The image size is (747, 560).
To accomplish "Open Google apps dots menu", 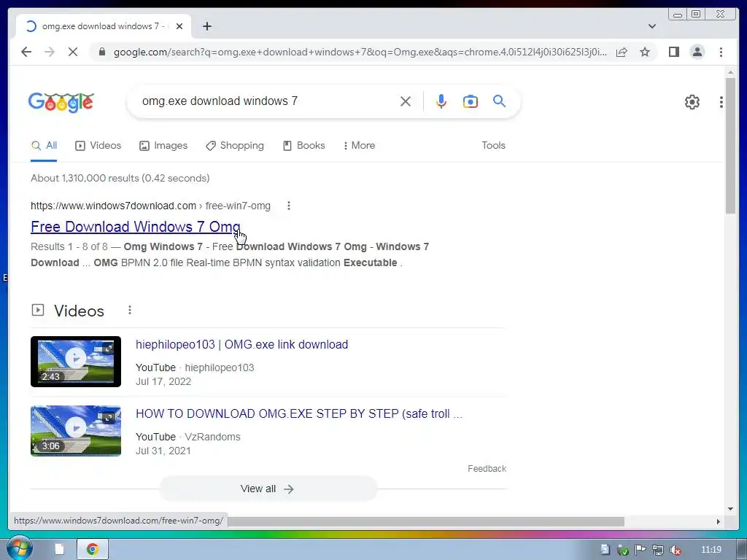I will (721, 101).
